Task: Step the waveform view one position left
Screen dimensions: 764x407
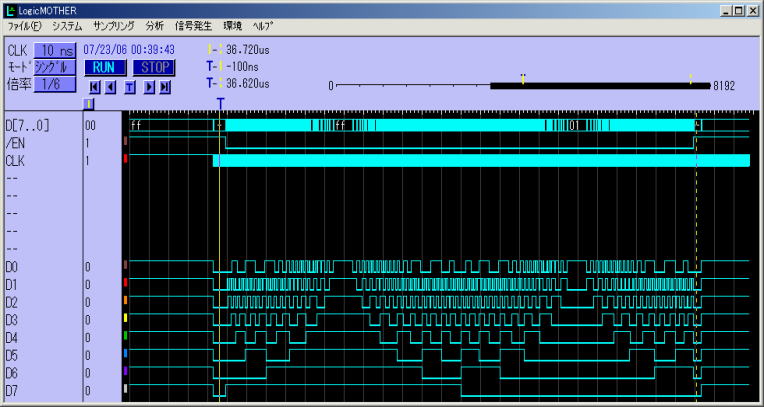Action: pyautogui.click(x=110, y=87)
